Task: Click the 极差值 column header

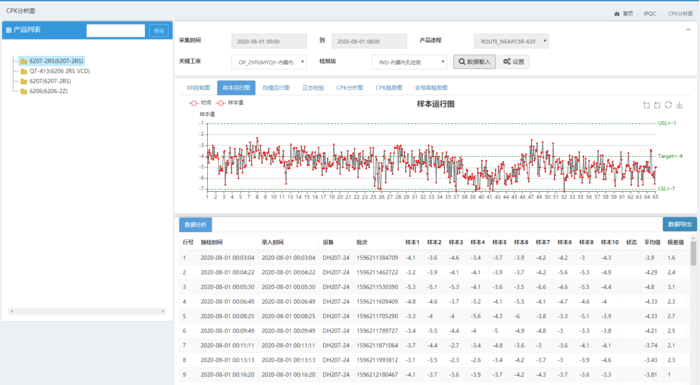Action: click(675, 243)
